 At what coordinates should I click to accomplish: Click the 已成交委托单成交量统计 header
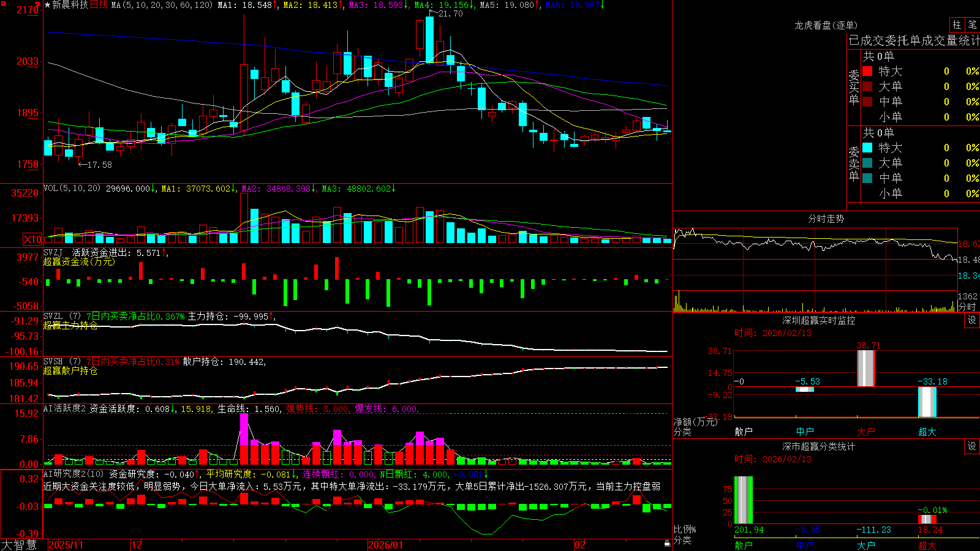914,40
